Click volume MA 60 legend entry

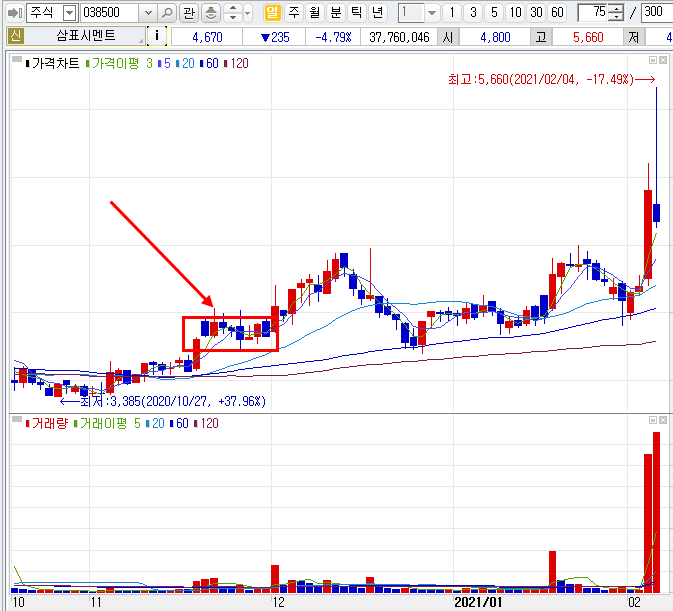click(x=179, y=423)
